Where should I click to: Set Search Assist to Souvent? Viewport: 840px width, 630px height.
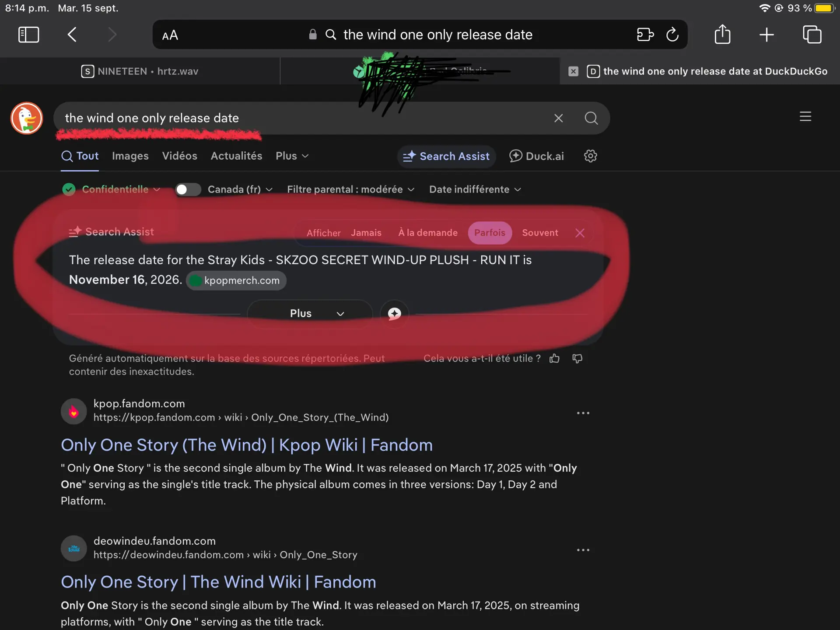[x=540, y=233]
